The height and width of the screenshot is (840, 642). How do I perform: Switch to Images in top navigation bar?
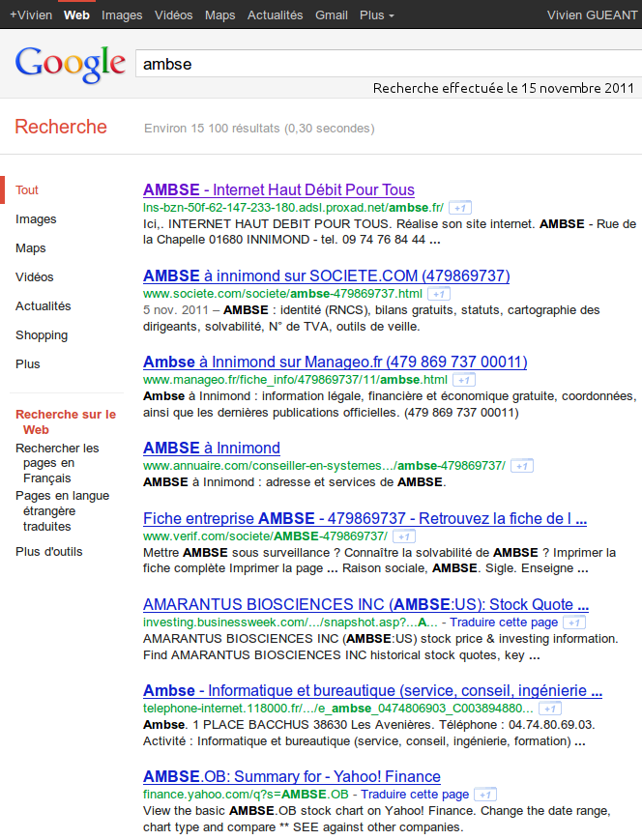(122, 15)
